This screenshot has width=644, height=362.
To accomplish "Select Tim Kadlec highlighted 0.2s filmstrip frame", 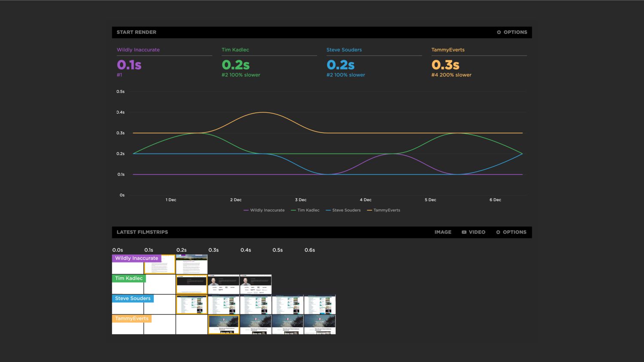I will tap(191, 284).
